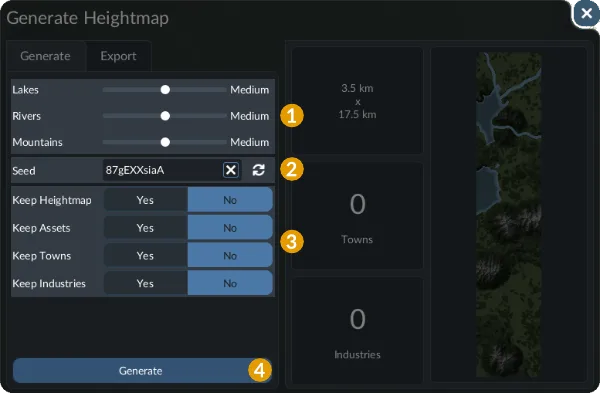The width and height of the screenshot is (600, 393).
Task: Set Keep Towns to Yes
Action: [x=145, y=256]
